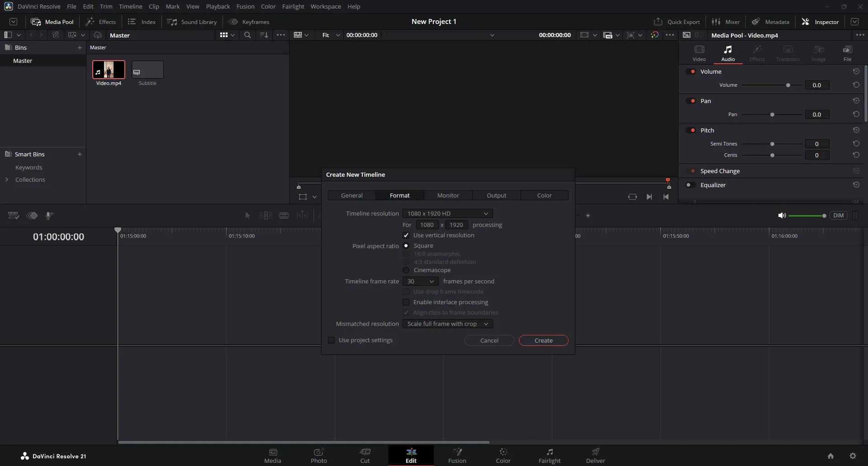The image size is (868, 466).
Task: Toggle the Pitch enable switch
Action: click(691, 130)
